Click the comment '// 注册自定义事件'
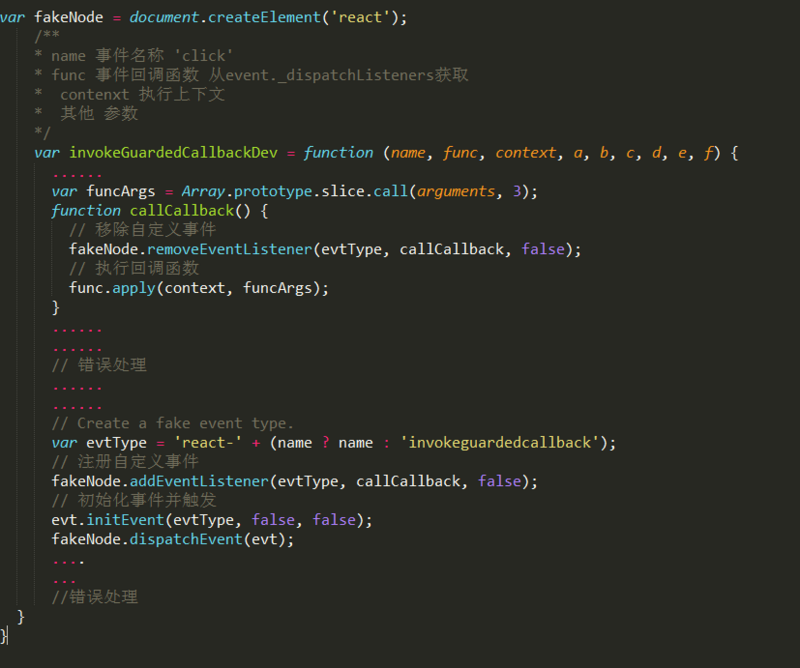Viewport: 800px width, 668px height. pos(125,462)
